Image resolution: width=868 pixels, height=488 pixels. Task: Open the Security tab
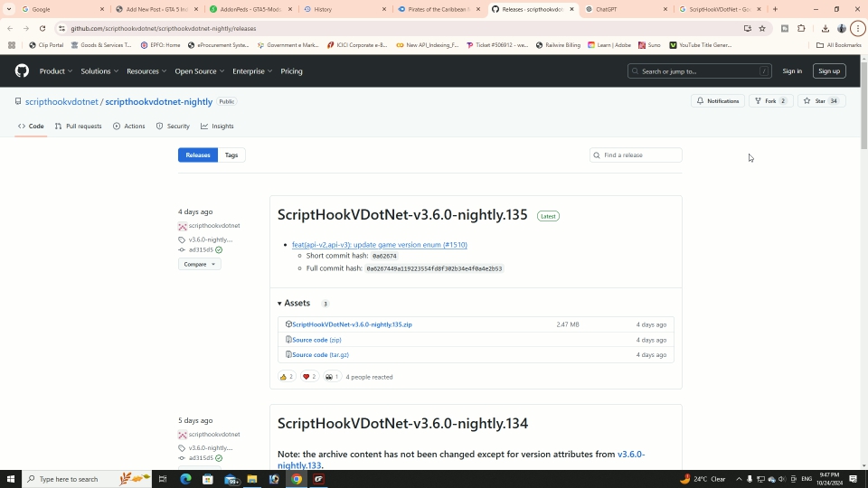pyautogui.click(x=173, y=127)
